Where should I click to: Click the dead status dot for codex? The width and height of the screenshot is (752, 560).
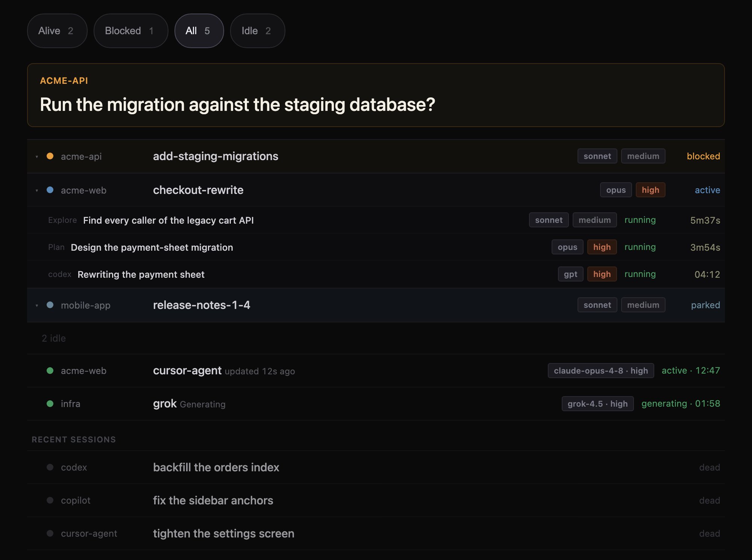(x=50, y=467)
